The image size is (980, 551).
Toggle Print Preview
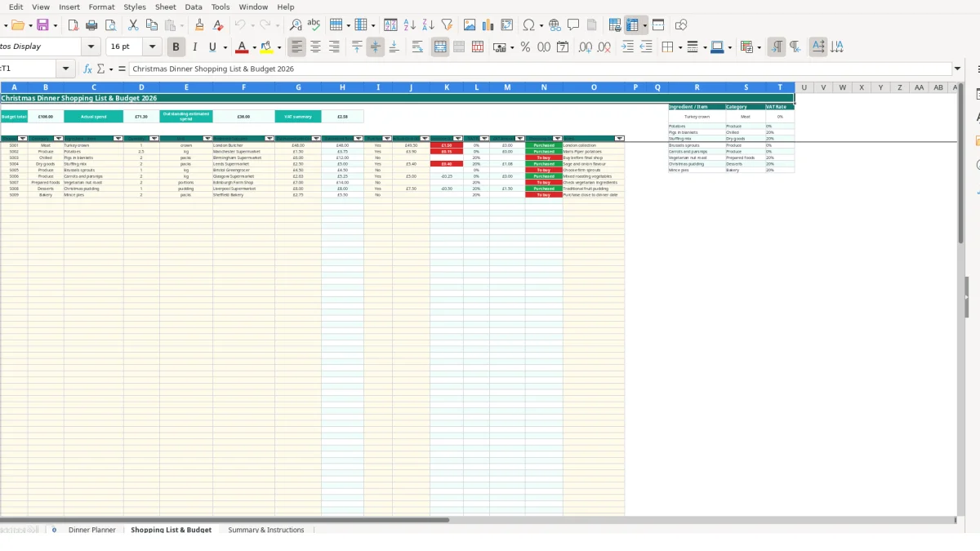111,25
